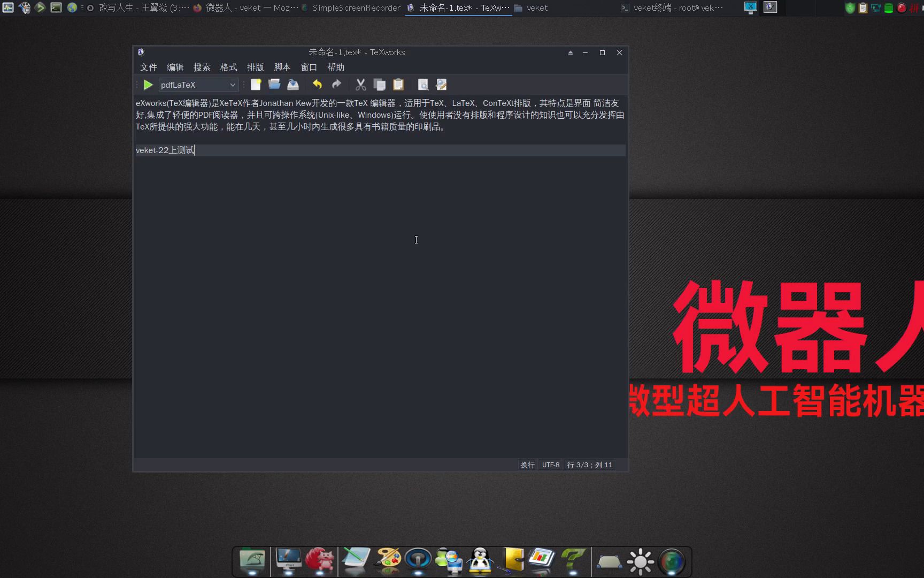Click the green shield tray icon
This screenshot has width=924, height=578.
pyautogui.click(x=850, y=8)
